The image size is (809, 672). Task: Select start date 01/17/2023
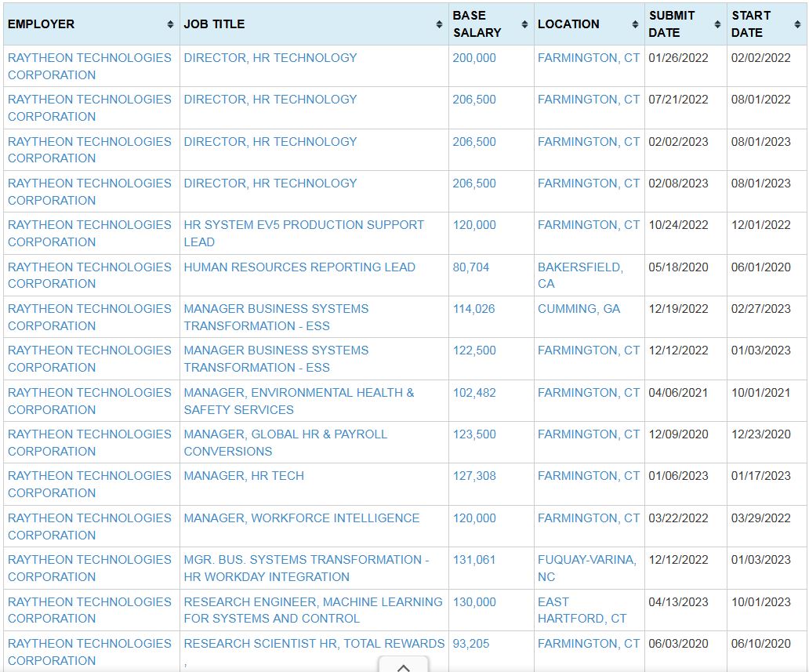pyautogui.click(x=760, y=476)
